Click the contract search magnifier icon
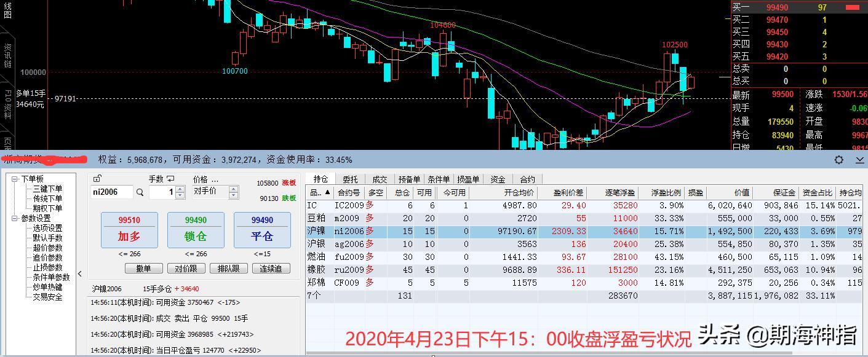Image resolution: width=868 pixels, height=357 pixels. coord(140,192)
